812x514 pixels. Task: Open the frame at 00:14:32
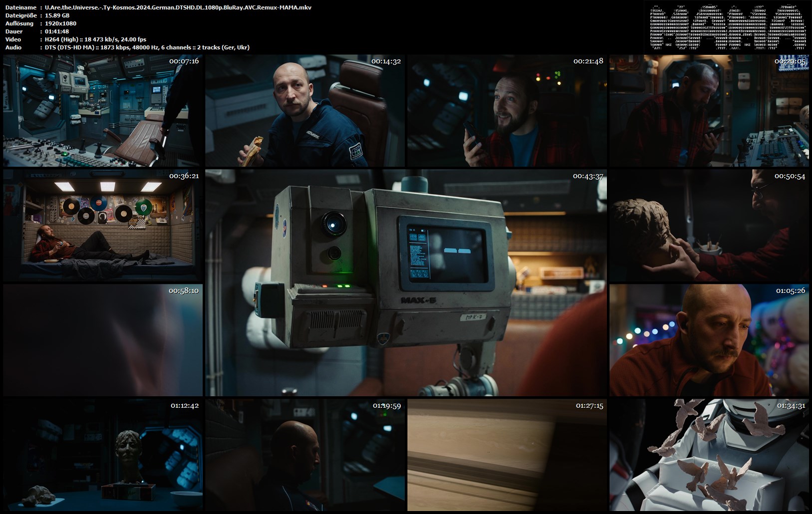pyautogui.click(x=305, y=111)
